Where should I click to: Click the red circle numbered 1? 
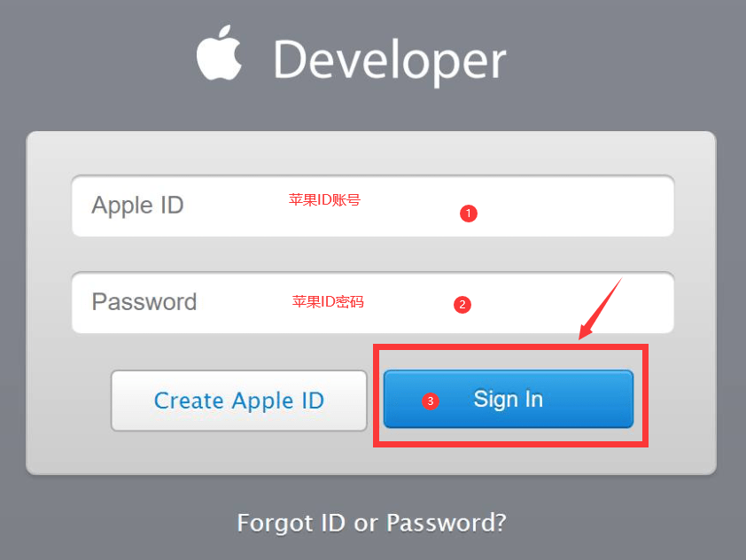click(x=468, y=214)
